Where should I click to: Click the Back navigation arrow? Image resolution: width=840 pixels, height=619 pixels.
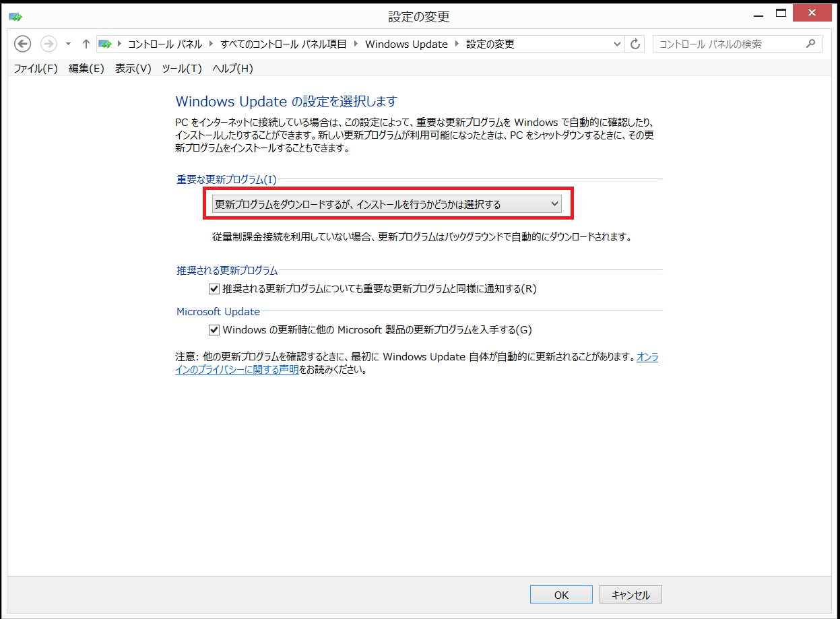click(23, 44)
